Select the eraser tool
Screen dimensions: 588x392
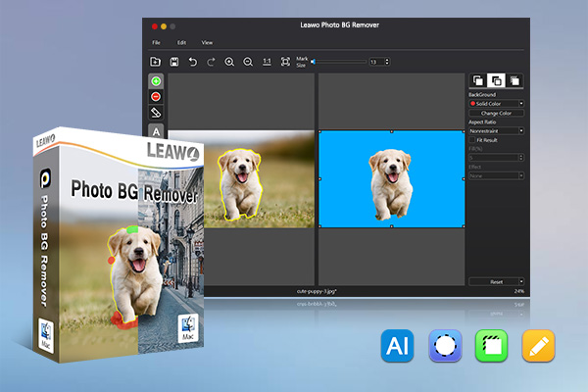pos(156,113)
